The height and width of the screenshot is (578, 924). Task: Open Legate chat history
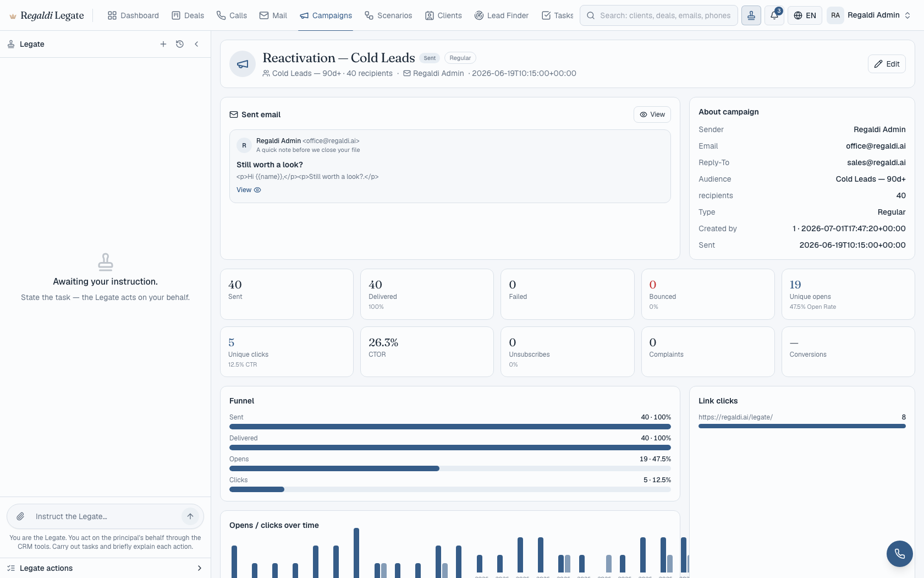(180, 44)
